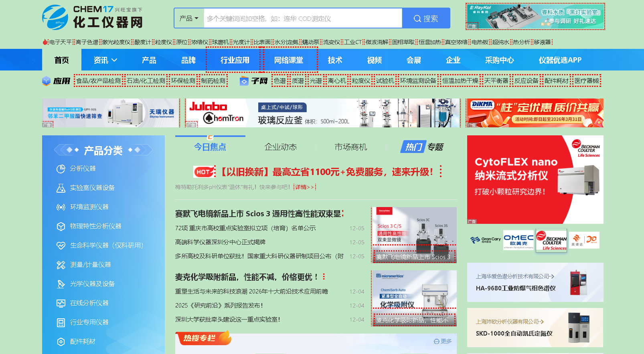Open the 首页 navigation tab

coord(62,60)
